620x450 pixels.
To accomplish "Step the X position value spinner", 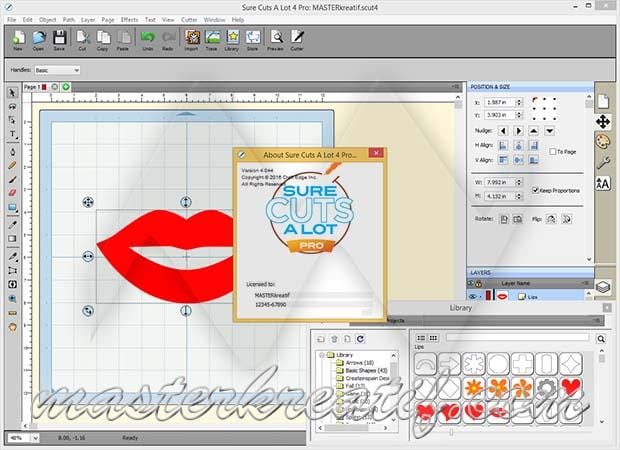I will tap(519, 102).
